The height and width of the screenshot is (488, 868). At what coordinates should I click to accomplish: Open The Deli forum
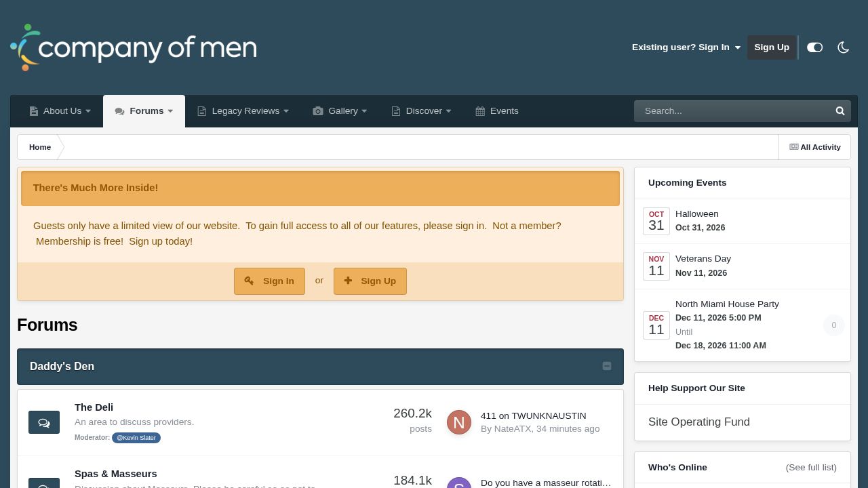point(94,407)
